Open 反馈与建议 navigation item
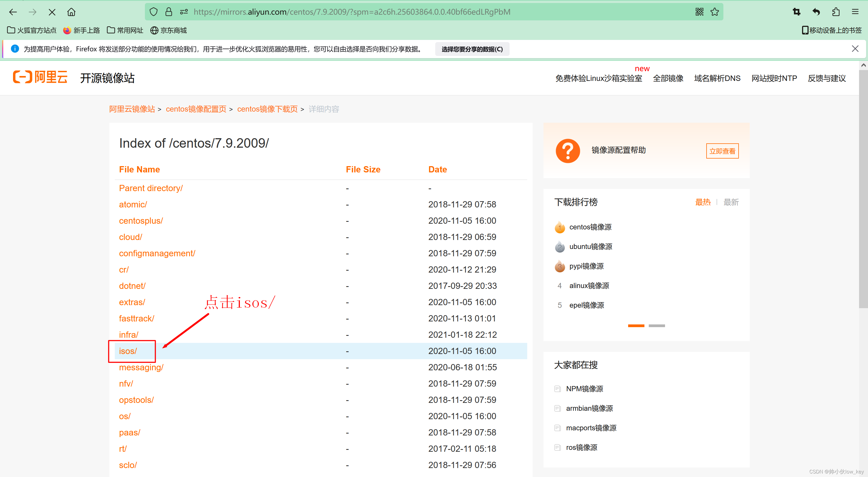This screenshot has width=868, height=477. click(x=826, y=78)
